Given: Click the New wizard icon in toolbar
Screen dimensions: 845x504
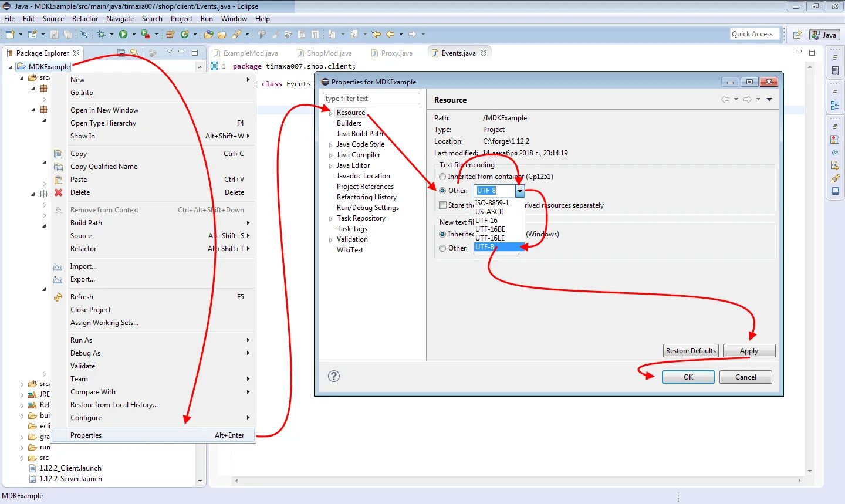Looking at the screenshot, I should [x=10, y=34].
